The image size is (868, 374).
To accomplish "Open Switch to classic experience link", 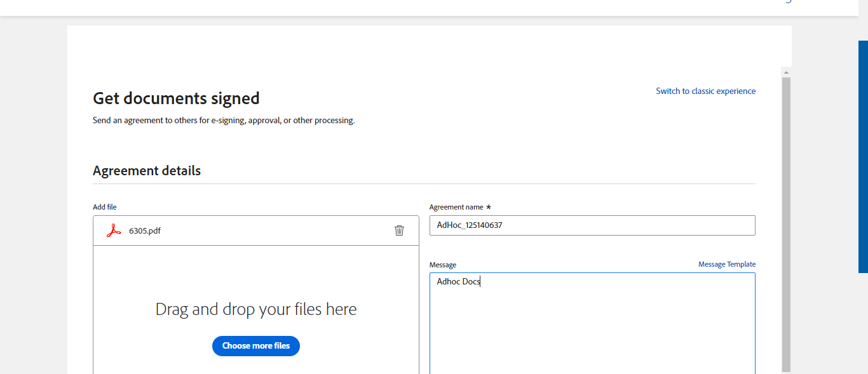I will 706,91.
